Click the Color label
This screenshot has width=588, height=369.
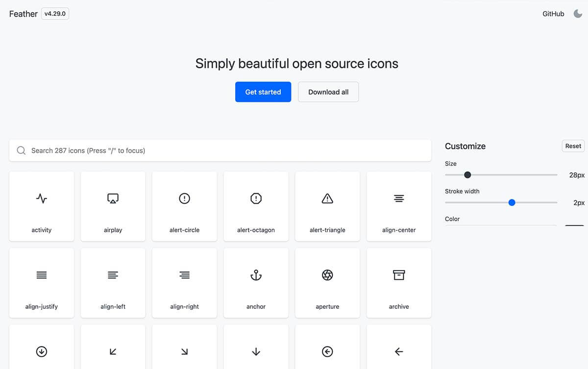(x=452, y=219)
